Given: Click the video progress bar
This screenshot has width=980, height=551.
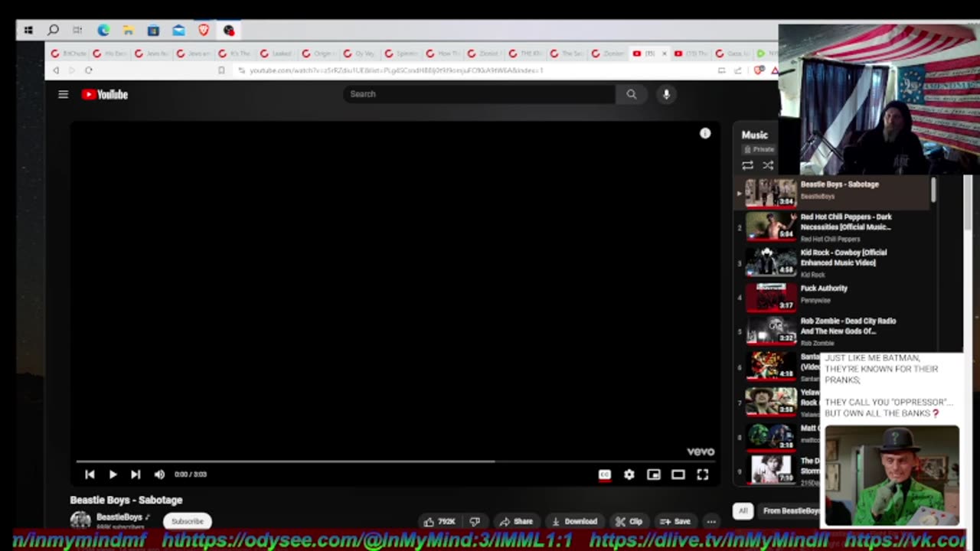Looking at the screenshot, I should (395, 461).
